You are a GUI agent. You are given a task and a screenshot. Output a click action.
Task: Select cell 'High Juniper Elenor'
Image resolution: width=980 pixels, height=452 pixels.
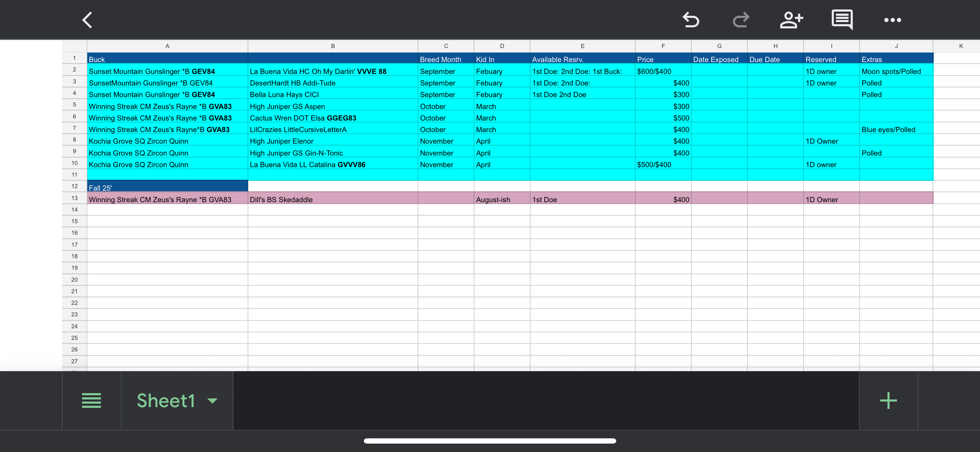(x=333, y=140)
